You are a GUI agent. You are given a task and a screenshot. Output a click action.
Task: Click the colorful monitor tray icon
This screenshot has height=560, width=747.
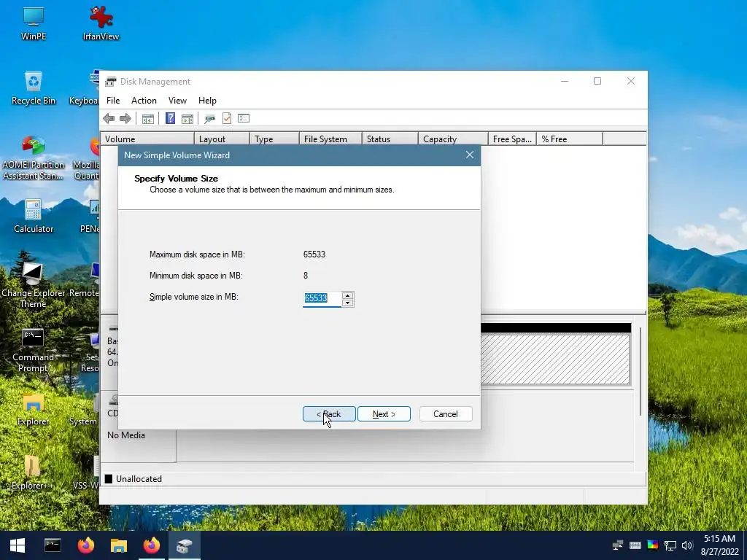(x=653, y=545)
